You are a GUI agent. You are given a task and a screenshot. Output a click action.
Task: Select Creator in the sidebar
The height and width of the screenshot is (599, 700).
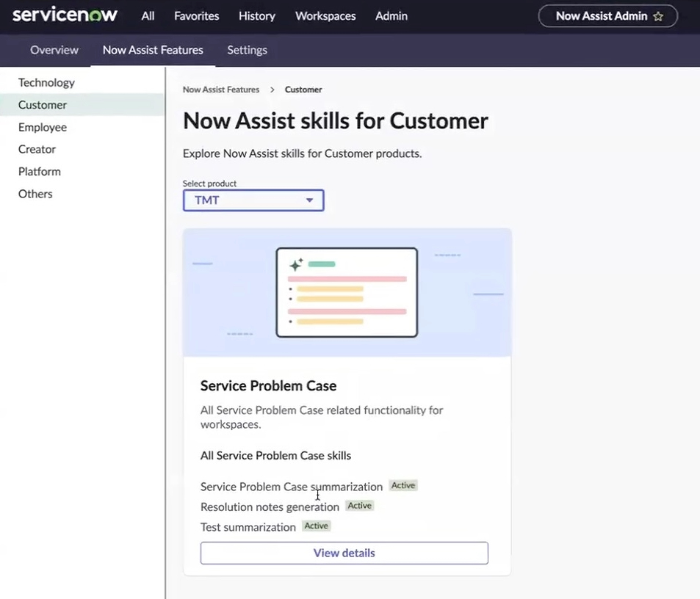82,149
